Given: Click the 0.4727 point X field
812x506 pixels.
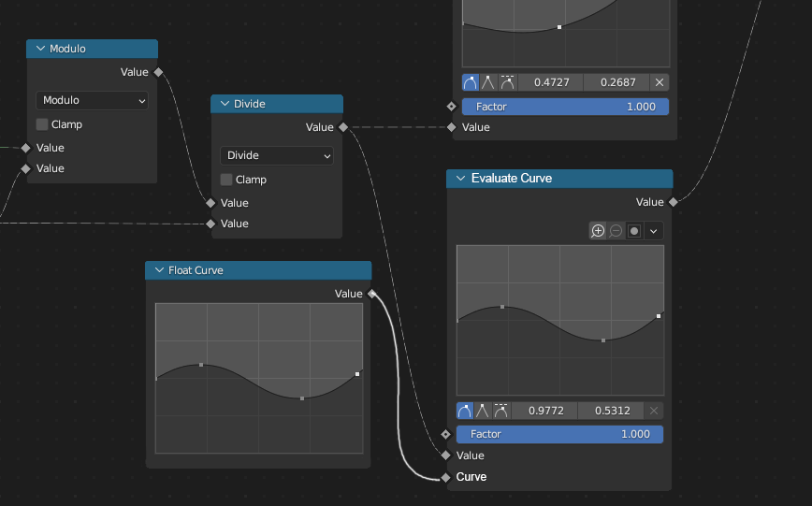Looking at the screenshot, I should pos(552,82).
